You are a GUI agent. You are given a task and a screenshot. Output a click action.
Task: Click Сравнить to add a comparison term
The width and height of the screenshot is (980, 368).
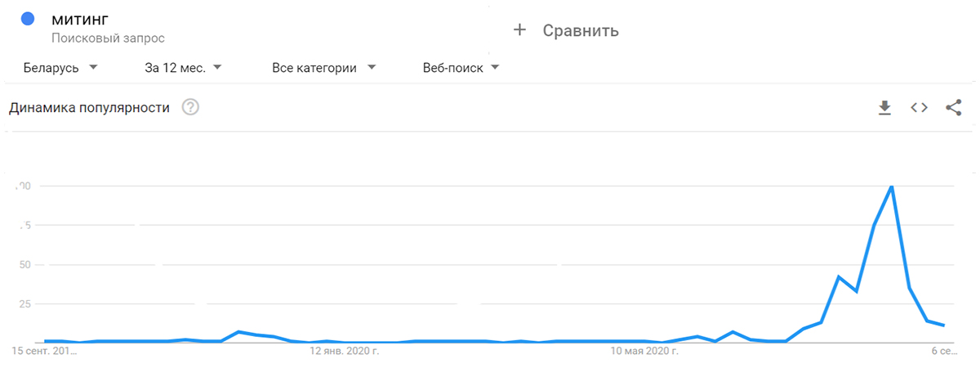[581, 31]
